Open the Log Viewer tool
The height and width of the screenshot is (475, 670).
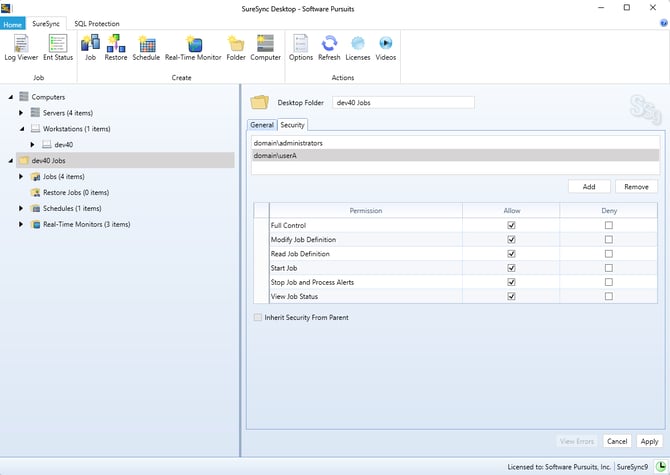tap(21, 47)
